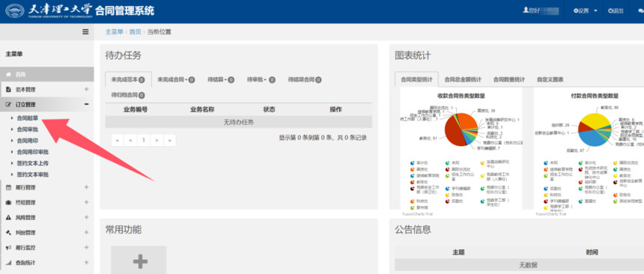Viewport: 644px width, 274px height.
Task: Click the 首页 home sidebar item
Action: pos(47,74)
